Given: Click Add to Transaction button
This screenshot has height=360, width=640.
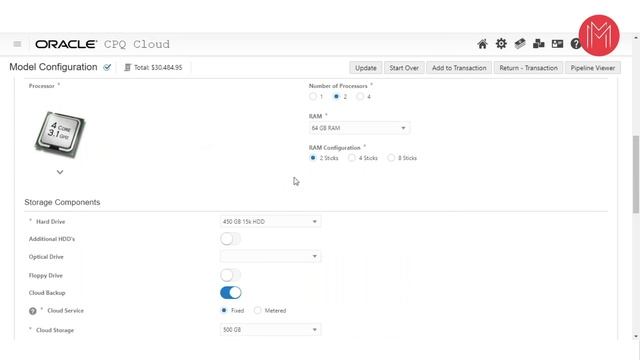Looking at the screenshot, I should pyautogui.click(x=459, y=68).
